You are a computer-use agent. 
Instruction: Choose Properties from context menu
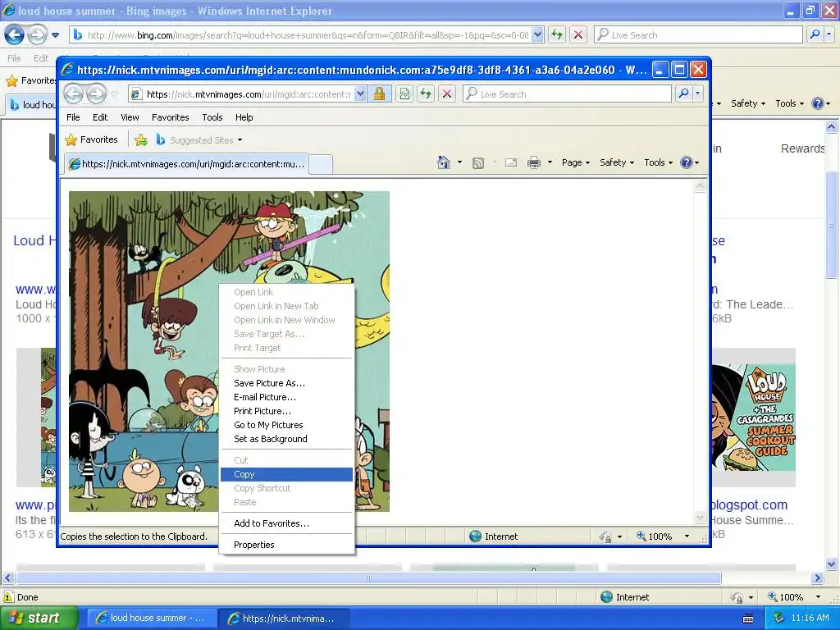coord(286,545)
